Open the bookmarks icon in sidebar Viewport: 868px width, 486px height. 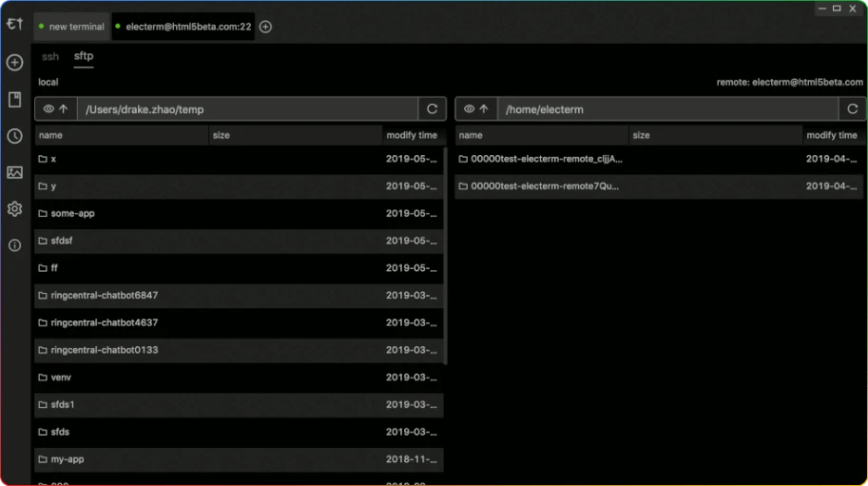14,100
